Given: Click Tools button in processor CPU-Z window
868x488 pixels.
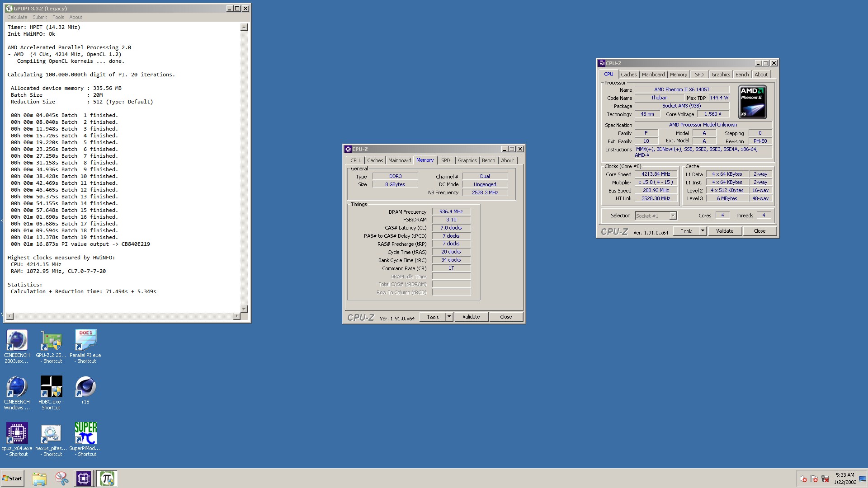Looking at the screenshot, I should [686, 231].
